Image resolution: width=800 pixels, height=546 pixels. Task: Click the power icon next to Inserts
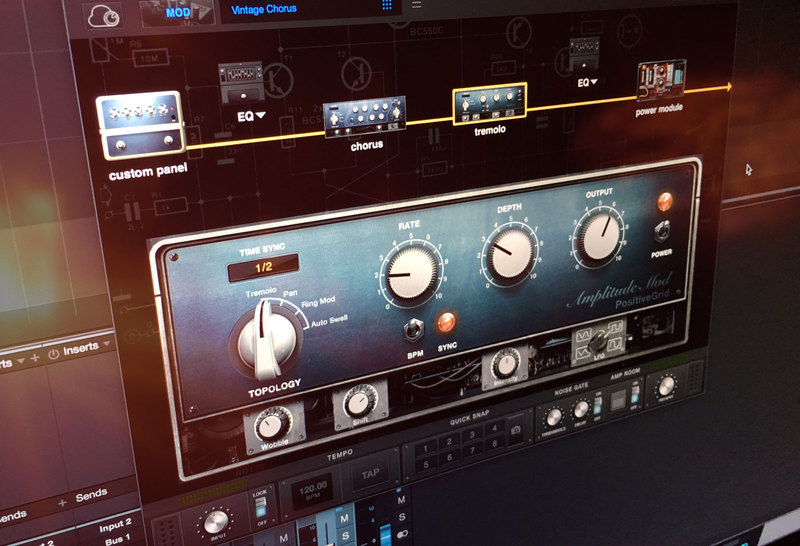click(x=54, y=354)
